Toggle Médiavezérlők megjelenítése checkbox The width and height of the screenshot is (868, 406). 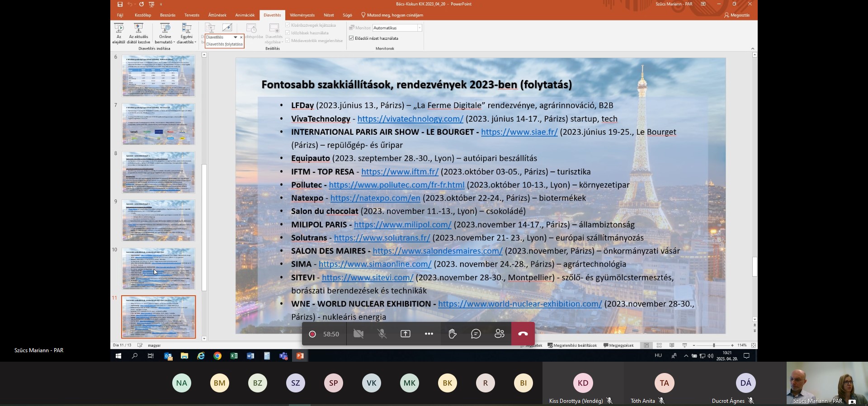pyautogui.click(x=288, y=41)
